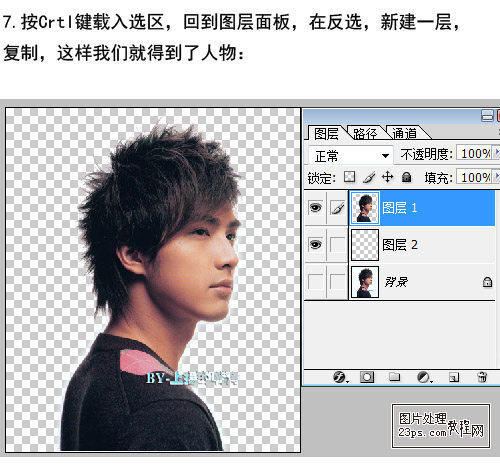Viewport: 500px width, 470px height.
Task: Click the lock image pixels brush icon
Action: click(369, 177)
